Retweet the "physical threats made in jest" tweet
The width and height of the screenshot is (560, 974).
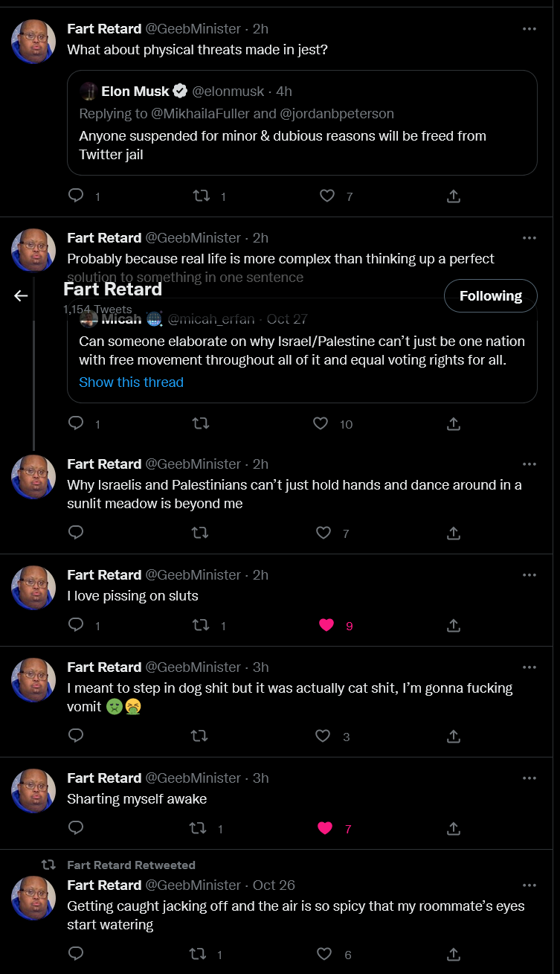click(201, 196)
